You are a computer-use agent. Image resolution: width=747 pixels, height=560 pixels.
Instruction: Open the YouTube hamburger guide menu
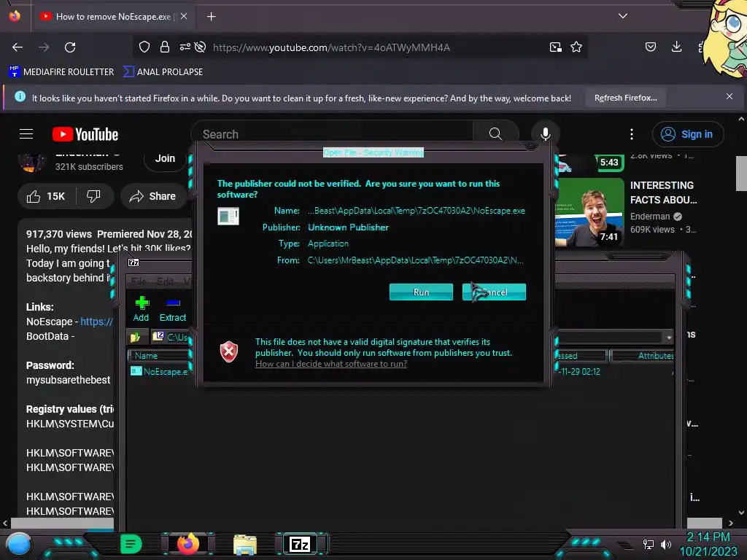[x=26, y=134]
